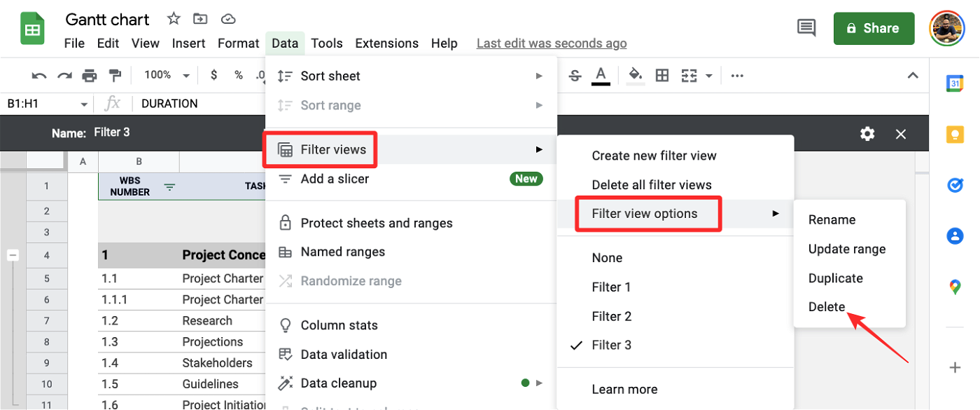Click the WBS NUMBER filter icon

(x=169, y=187)
